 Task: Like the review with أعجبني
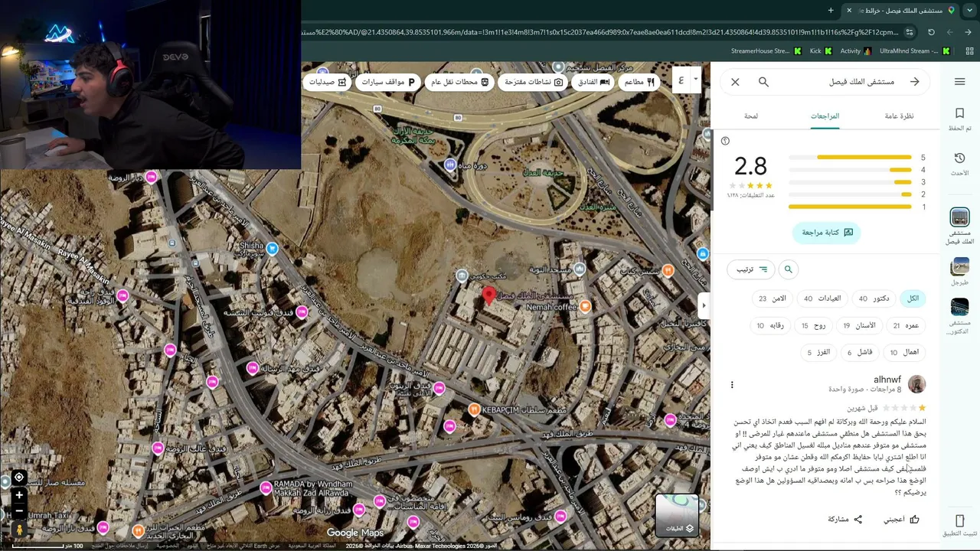[901, 519]
